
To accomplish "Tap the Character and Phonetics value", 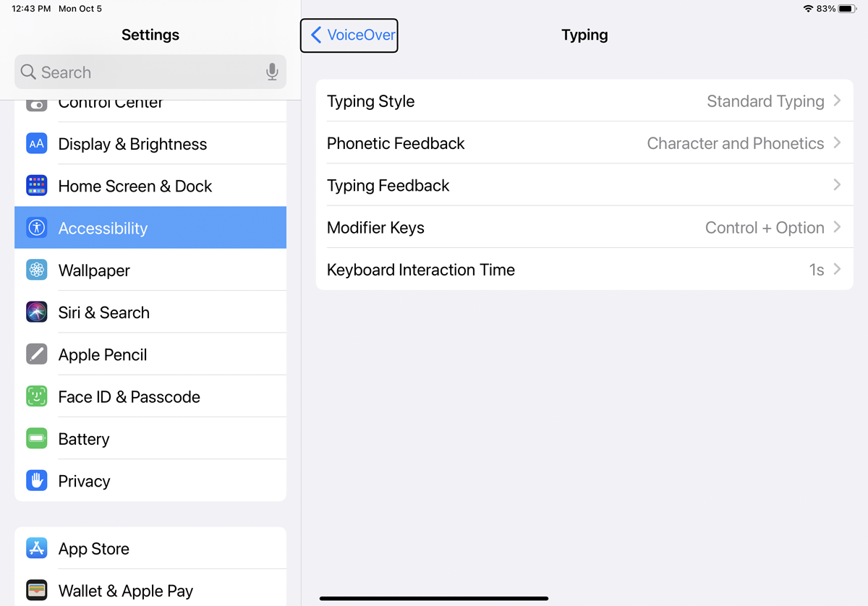I will tap(736, 143).
